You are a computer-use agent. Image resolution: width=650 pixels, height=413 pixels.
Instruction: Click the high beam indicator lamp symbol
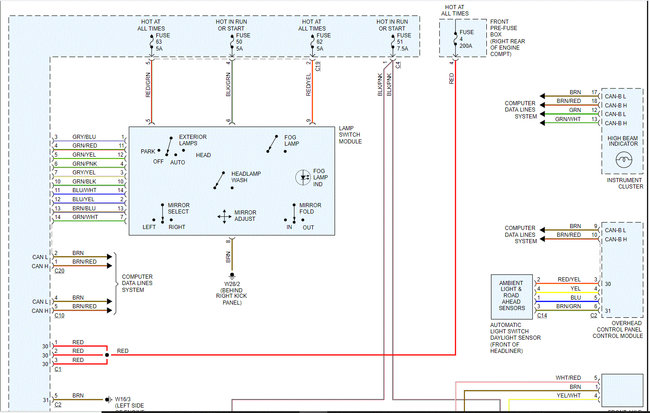point(624,160)
